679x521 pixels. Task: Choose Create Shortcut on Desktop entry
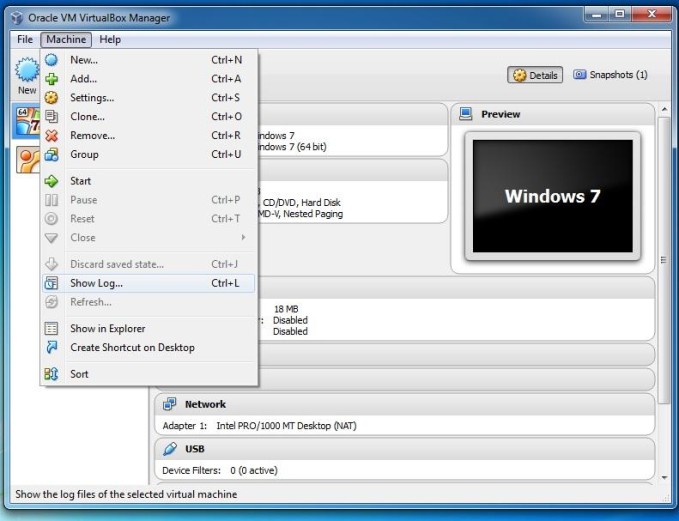pyautogui.click(x=148, y=347)
